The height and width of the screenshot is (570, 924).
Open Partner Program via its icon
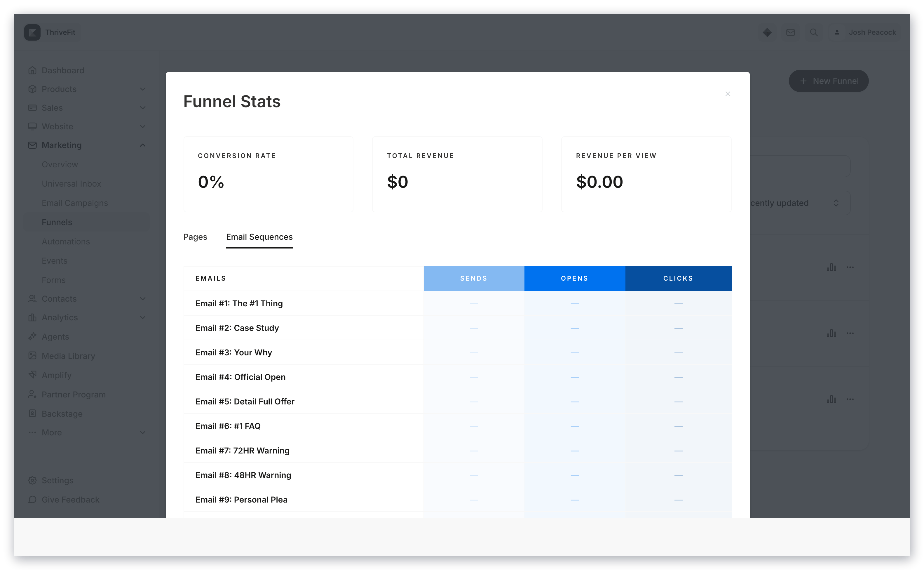tap(32, 394)
